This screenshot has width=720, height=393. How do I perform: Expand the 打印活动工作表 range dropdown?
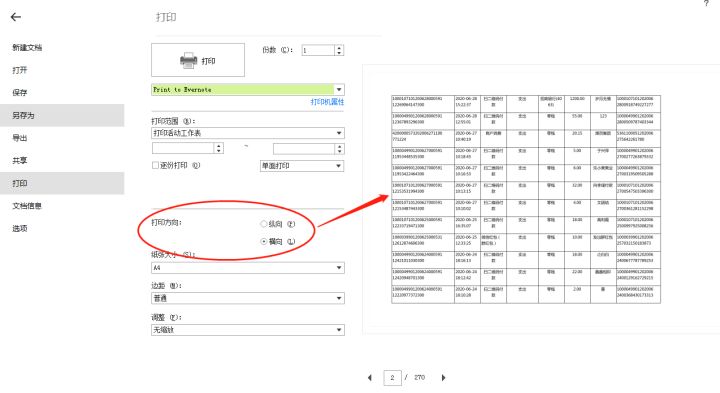339,133
